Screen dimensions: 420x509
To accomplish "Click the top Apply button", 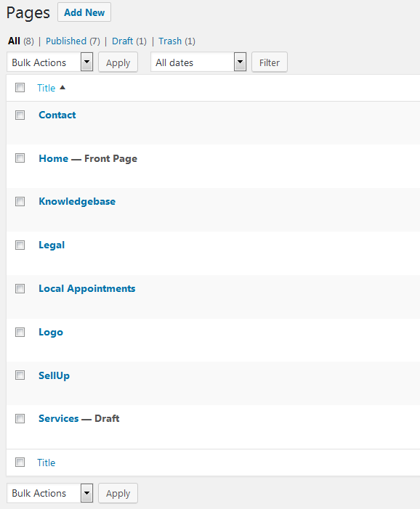I will point(118,62).
